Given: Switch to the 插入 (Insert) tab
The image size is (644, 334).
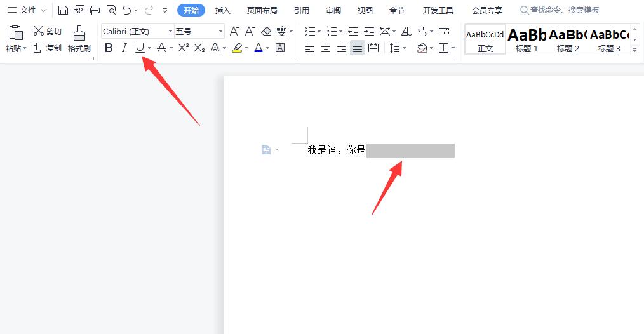Looking at the screenshot, I should coord(223,10).
